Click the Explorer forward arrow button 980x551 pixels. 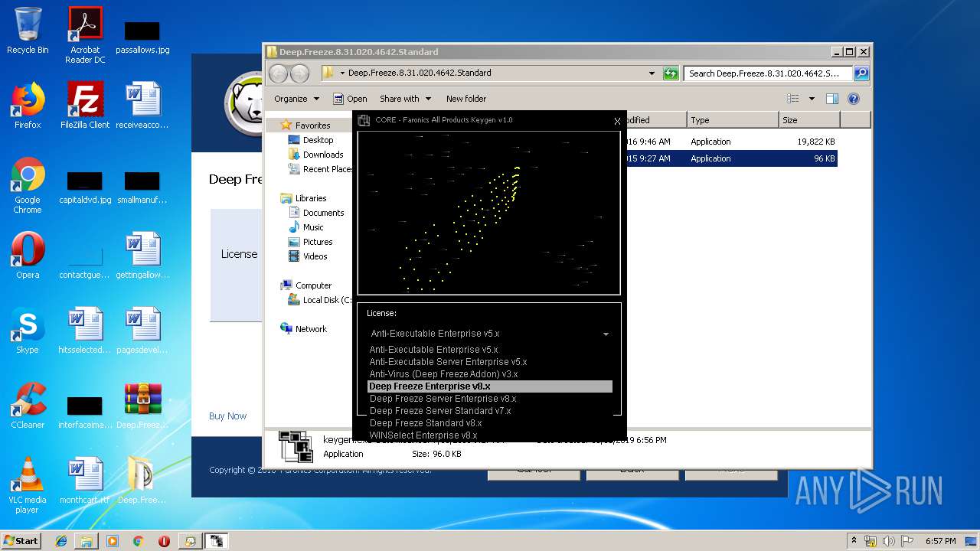pos(299,73)
